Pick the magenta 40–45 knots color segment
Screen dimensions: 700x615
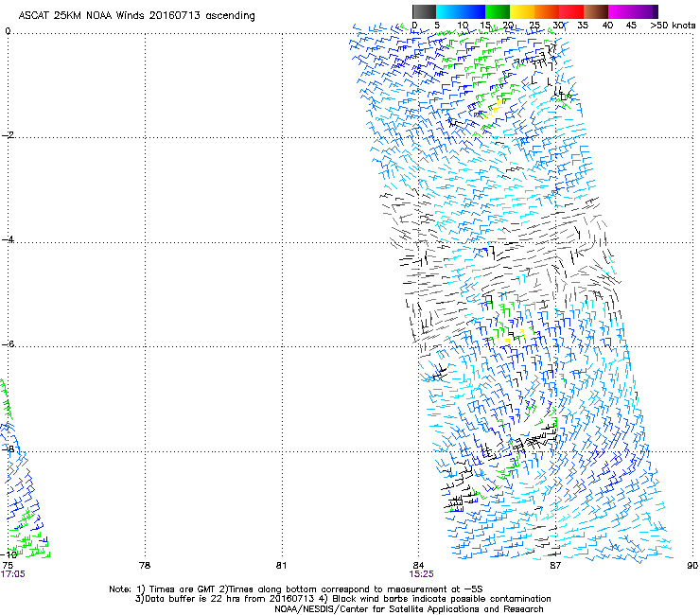[621, 11]
